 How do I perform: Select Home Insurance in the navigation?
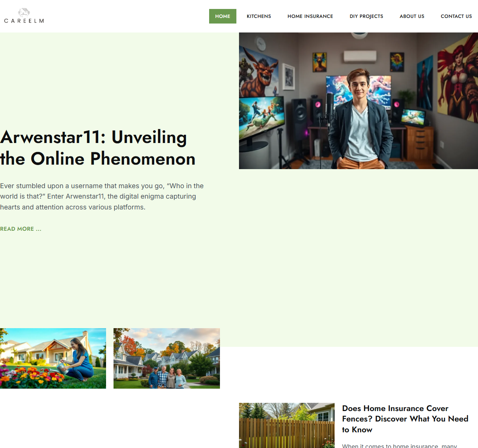click(x=310, y=16)
